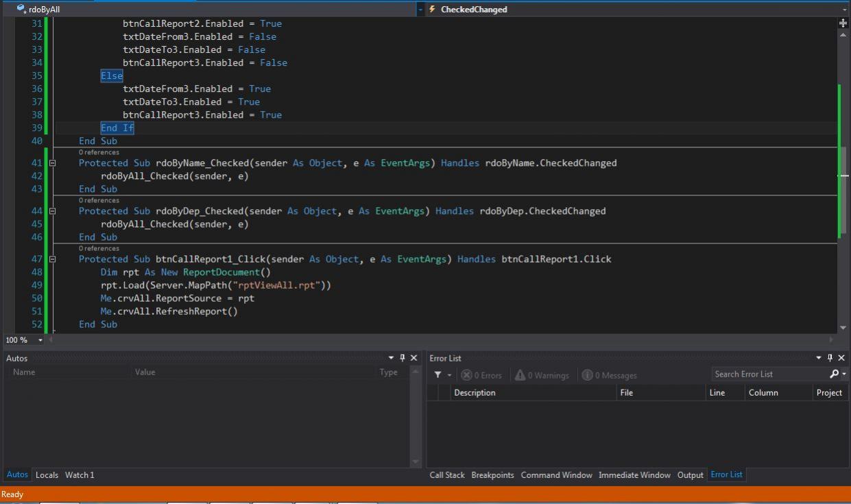Click the '0 references' label above btnCallReport1_Click

tap(99, 248)
